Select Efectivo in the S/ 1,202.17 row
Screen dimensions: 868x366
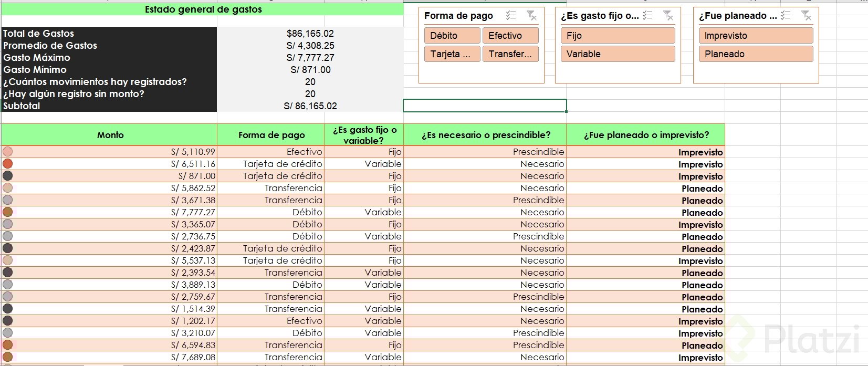click(x=271, y=321)
